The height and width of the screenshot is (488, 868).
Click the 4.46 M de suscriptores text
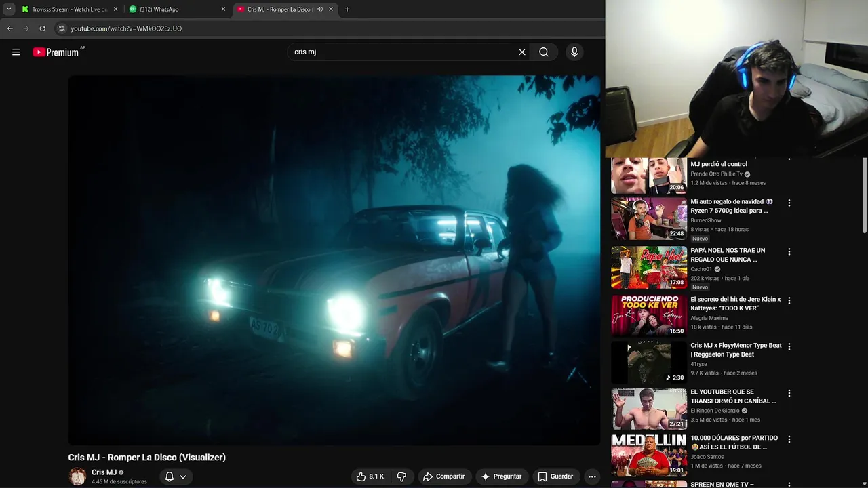tap(119, 482)
